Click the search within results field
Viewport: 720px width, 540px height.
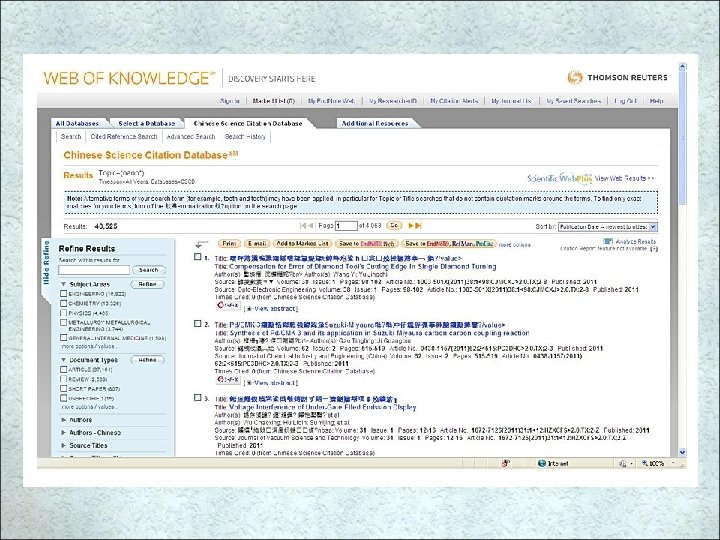94,270
